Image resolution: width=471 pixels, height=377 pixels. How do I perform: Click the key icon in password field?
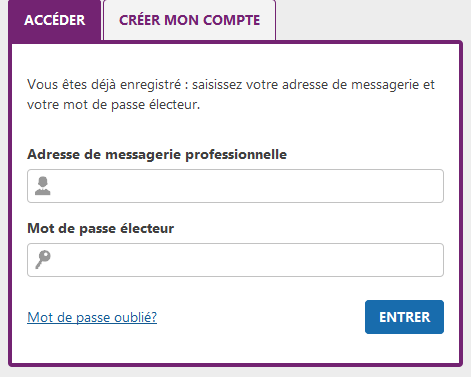(x=43, y=259)
